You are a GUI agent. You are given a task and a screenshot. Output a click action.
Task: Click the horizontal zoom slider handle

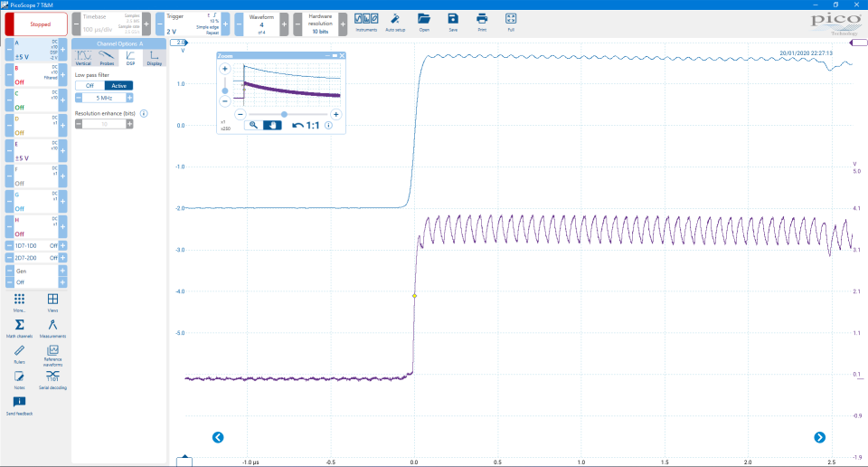point(285,114)
